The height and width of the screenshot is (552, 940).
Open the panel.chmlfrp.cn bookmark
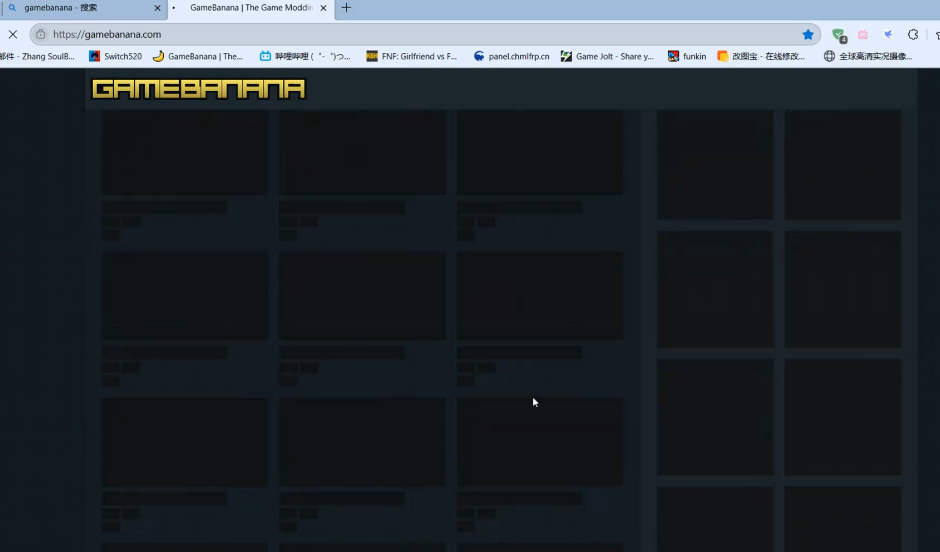[x=511, y=56]
